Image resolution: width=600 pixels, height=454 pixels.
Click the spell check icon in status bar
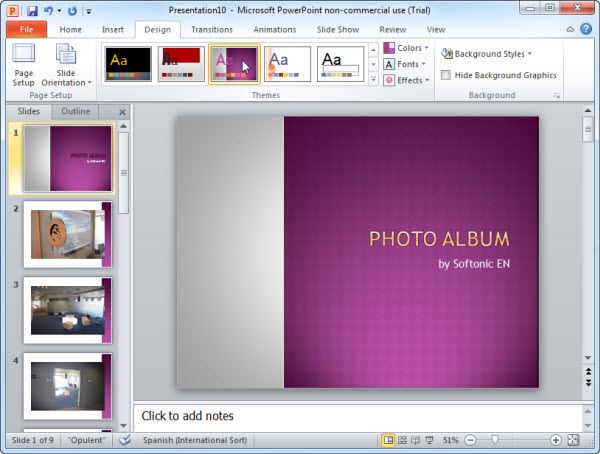125,440
